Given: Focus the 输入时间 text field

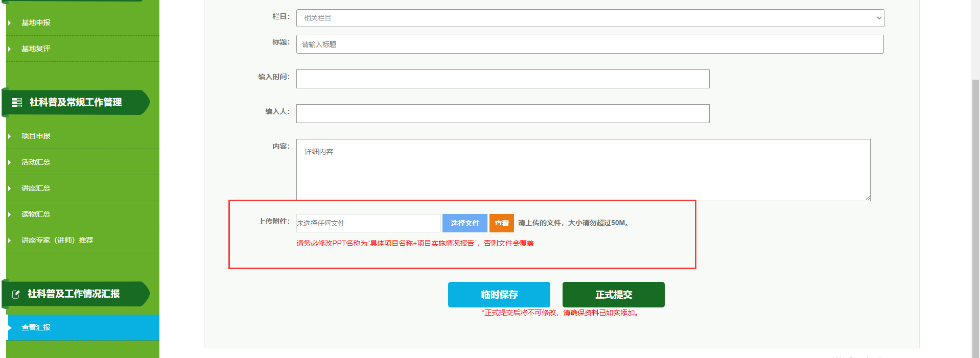Looking at the screenshot, I should pyautogui.click(x=502, y=79).
